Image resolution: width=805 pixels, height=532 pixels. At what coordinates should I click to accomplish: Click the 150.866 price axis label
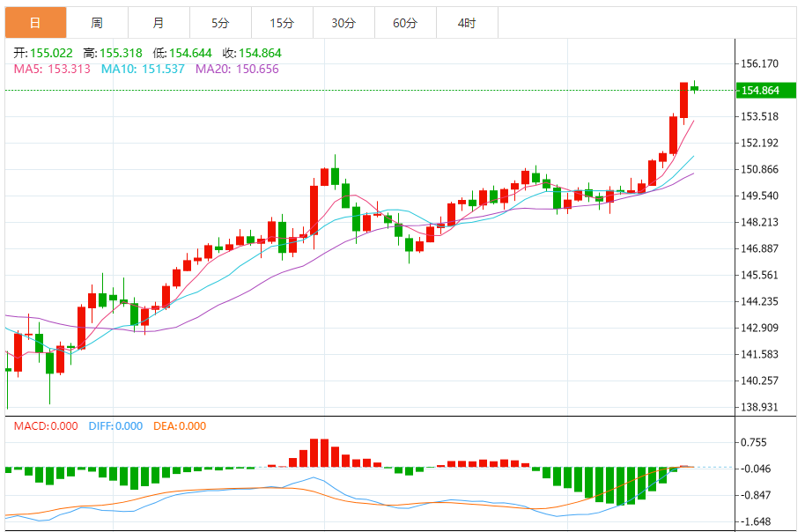click(x=759, y=169)
